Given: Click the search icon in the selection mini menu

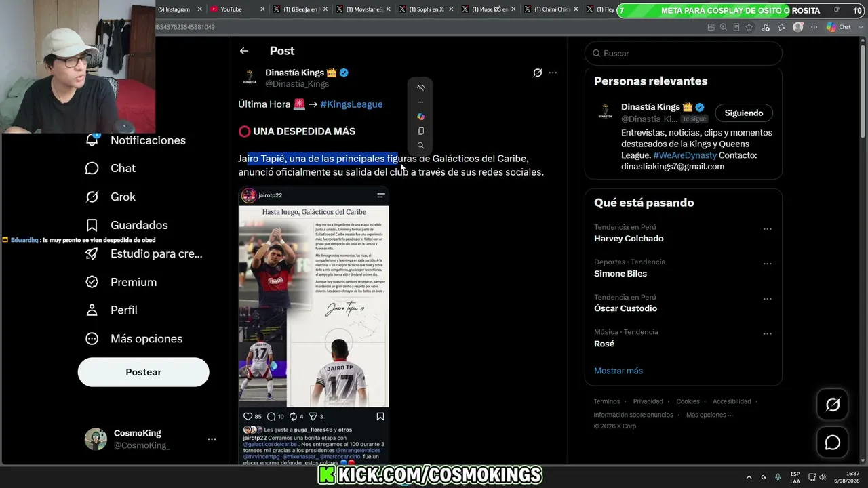Looking at the screenshot, I should (420, 145).
